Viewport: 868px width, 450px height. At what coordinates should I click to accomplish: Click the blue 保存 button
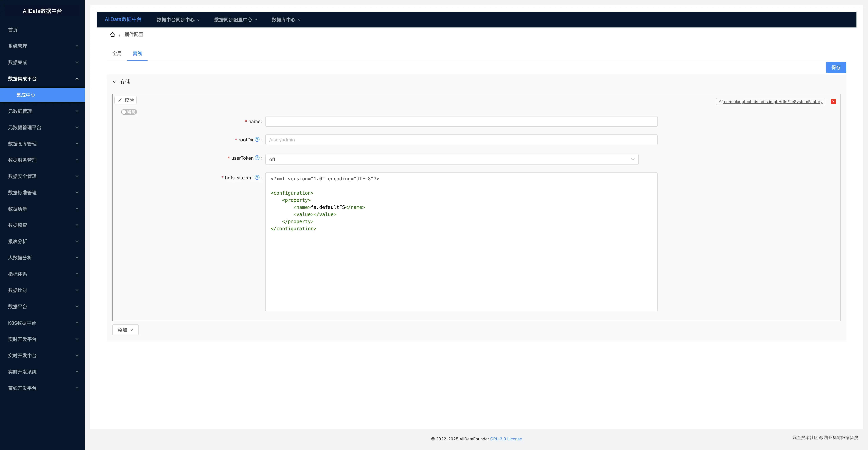point(836,67)
